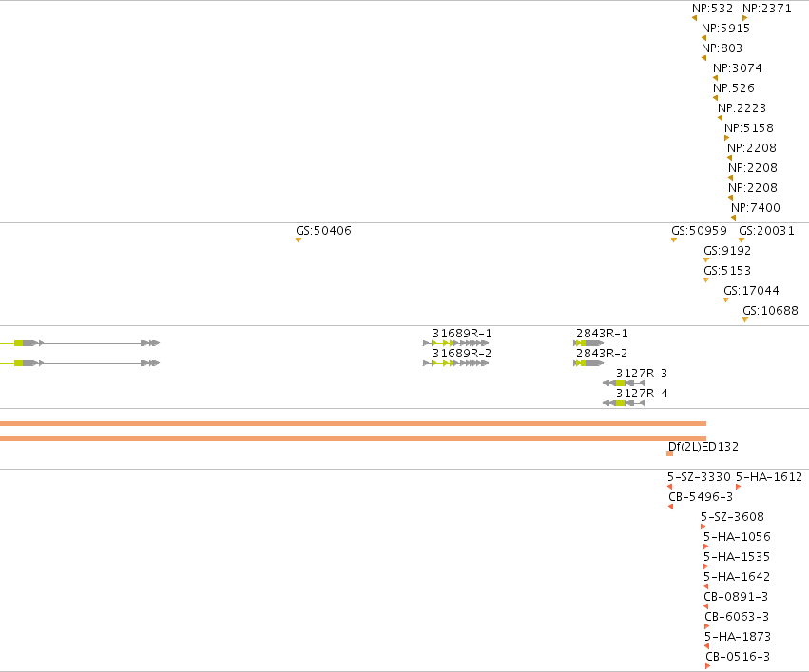Click the CB-5496-3 insertion label
The width and height of the screenshot is (809, 672).
pos(701,498)
